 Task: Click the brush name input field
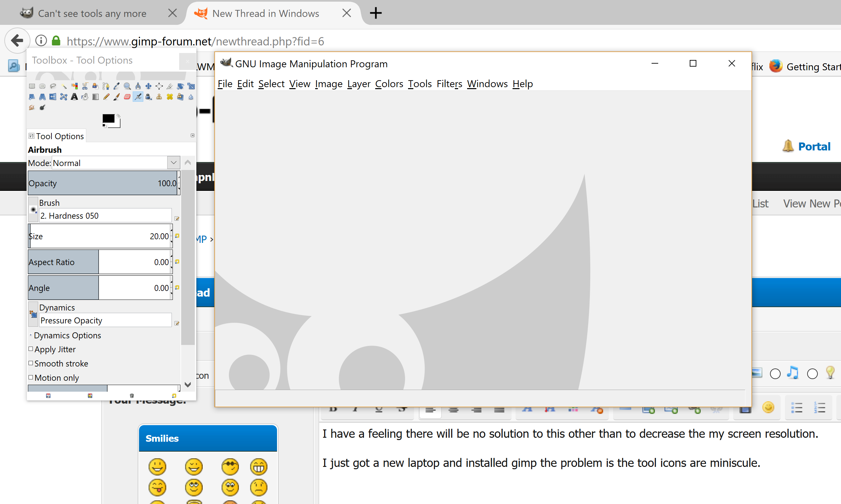coord(105,216)
